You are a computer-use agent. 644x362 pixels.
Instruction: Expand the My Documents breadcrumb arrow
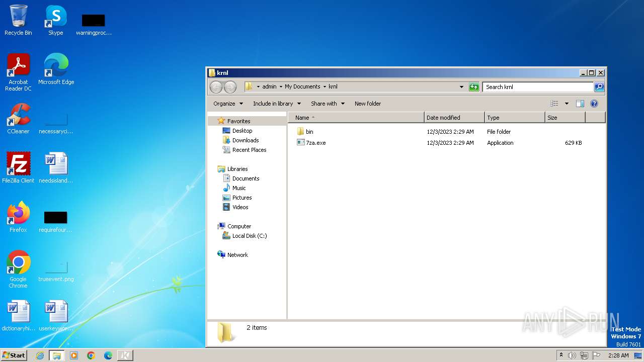(325, 87)
